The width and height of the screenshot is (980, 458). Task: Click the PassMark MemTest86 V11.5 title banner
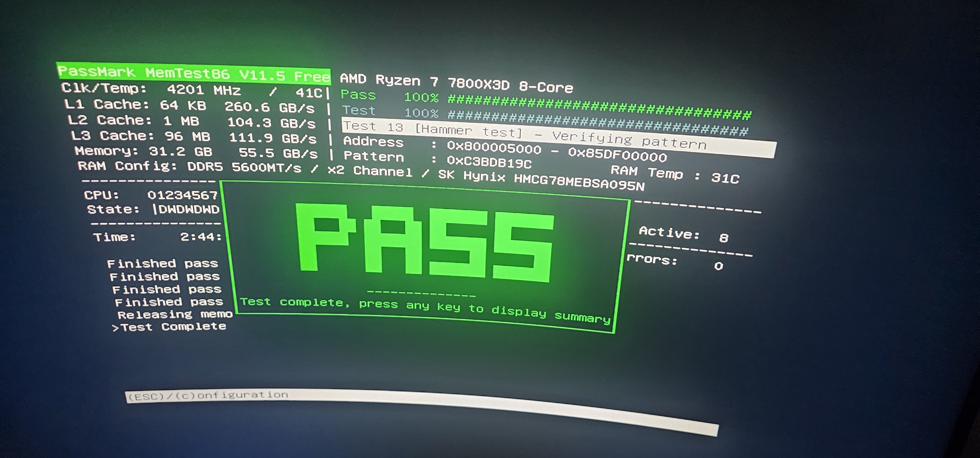193,74
